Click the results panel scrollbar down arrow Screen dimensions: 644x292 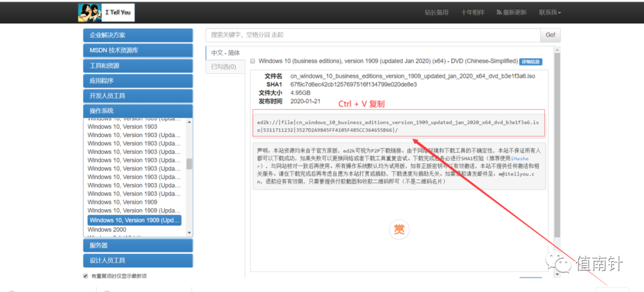pyautogui.click(x=558, y=274)
